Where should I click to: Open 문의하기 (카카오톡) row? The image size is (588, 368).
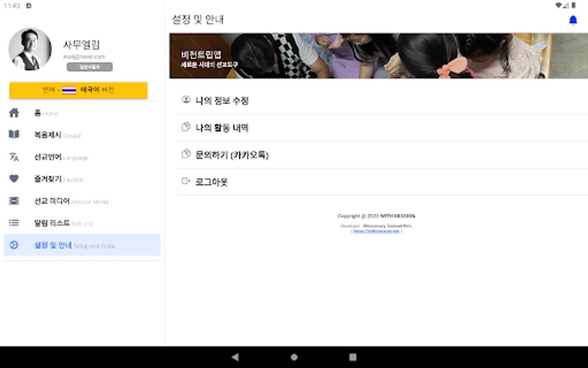pos(382,155)
